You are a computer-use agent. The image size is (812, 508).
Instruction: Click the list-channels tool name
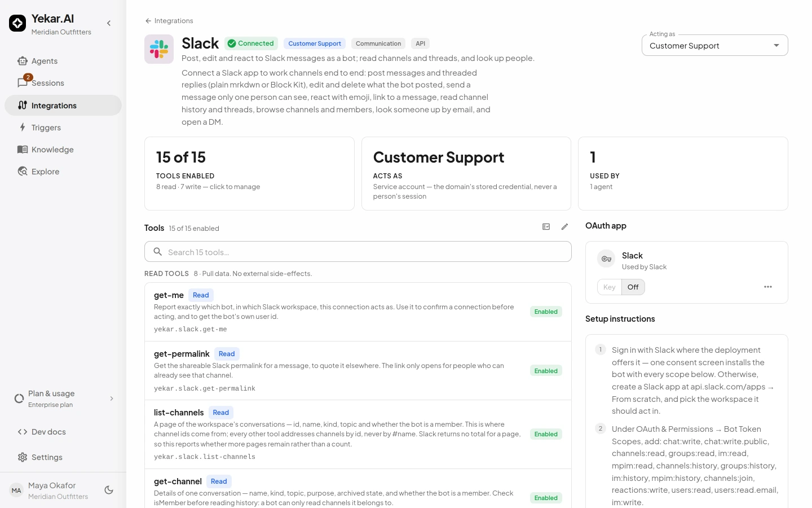[179, 413]
